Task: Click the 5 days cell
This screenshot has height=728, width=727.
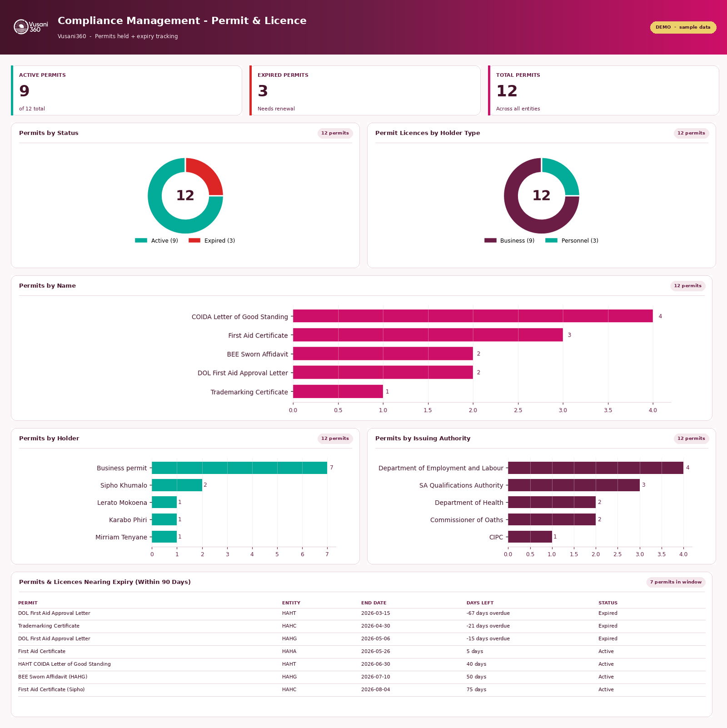Action: [x=475, y=652]
